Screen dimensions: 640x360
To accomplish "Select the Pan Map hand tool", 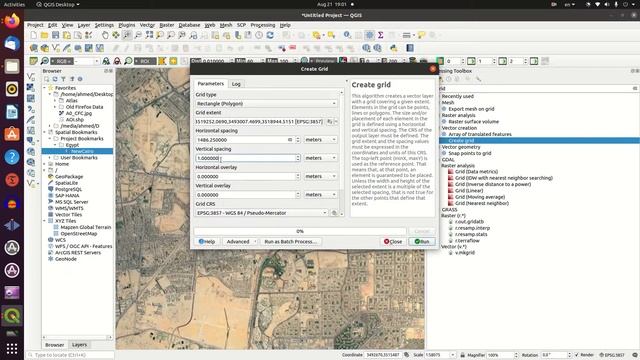I will click(105, 36).
